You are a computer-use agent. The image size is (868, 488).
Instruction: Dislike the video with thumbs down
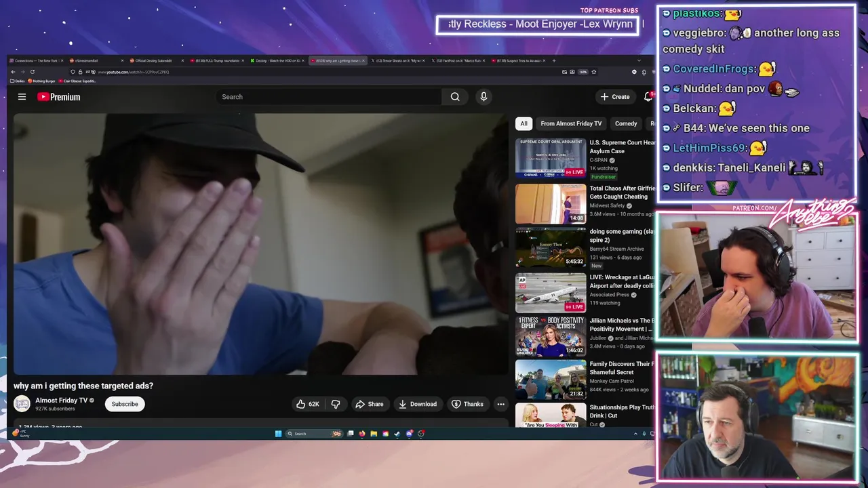coord(336,404)
